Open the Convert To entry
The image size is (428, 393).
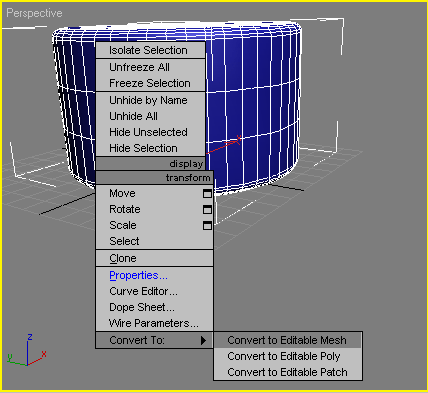(x=154, y=340)
